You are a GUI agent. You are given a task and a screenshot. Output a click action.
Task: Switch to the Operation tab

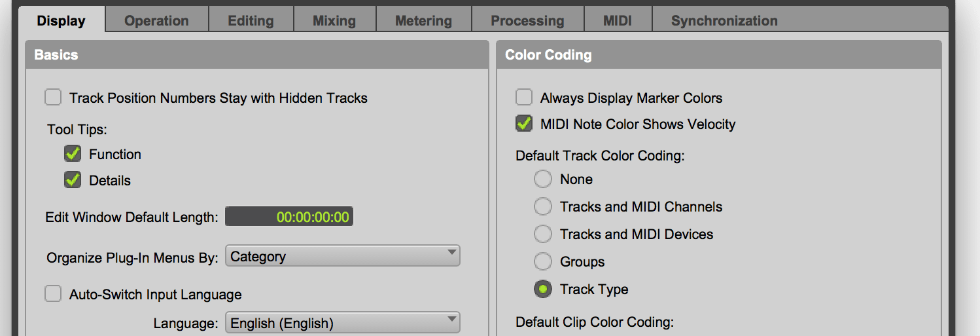click(x=156, y=20)
